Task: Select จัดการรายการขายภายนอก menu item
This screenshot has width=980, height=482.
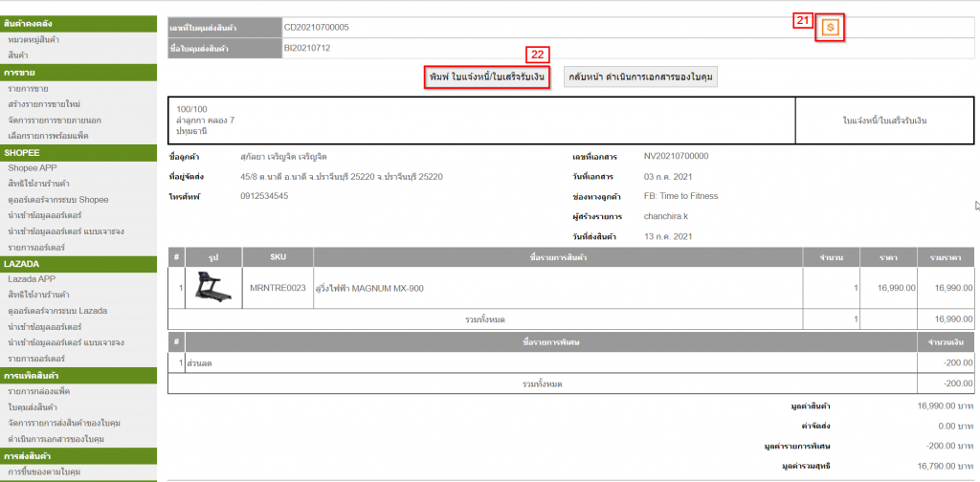Action: click(54, 120)
